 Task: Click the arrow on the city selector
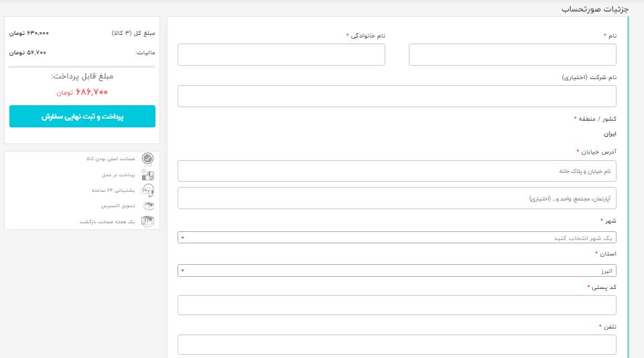pyautogui.click(x=182, y=238)
